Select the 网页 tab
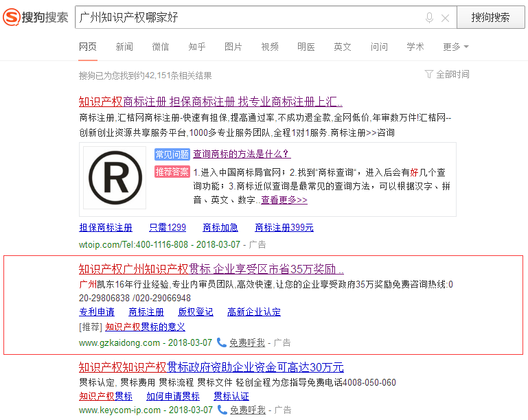 [x=88, y=47]
